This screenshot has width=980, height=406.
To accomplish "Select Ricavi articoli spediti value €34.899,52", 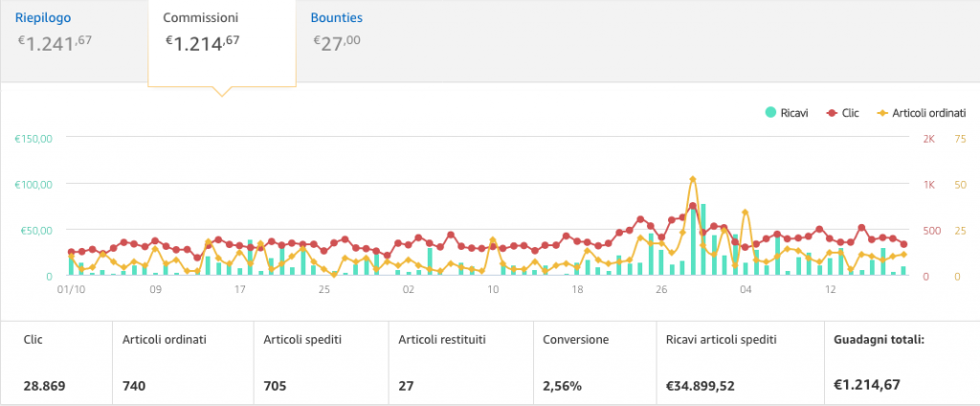I will [700, 386].
